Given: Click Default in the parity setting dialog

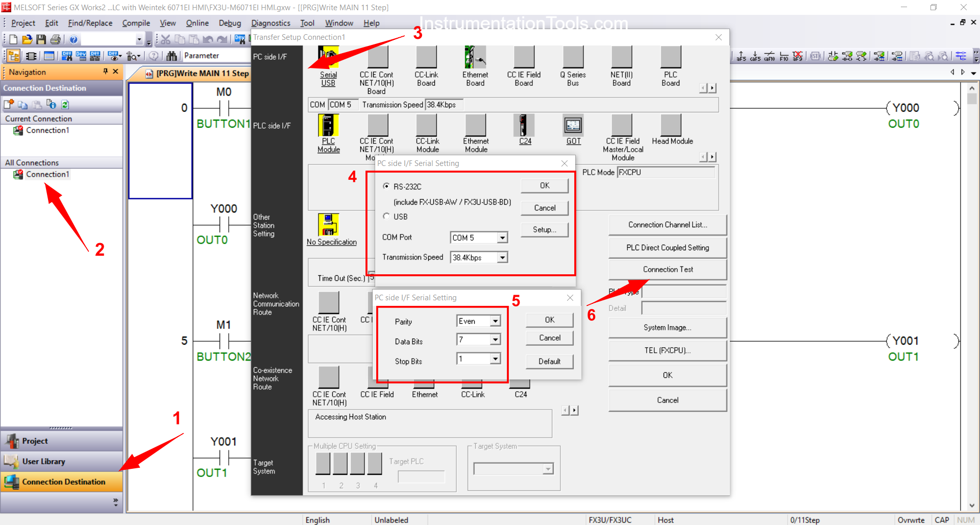Looking at the screenshot, I should [549, 361].
